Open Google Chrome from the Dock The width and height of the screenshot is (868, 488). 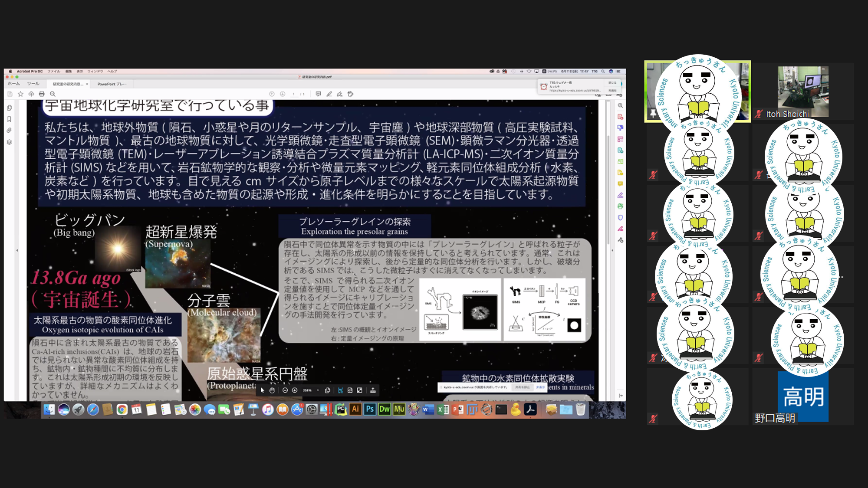[x=122, y=409]
